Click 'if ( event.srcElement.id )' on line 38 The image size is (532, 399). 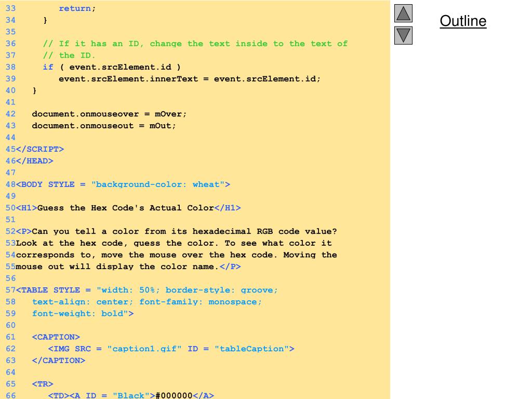(x=112, y=67)
